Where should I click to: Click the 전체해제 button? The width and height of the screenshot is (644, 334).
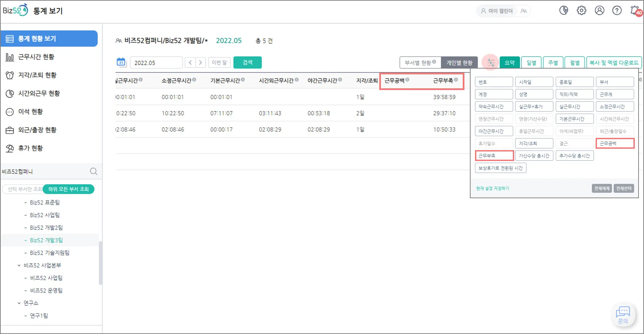pyautogui.click(x=602, y=188)
